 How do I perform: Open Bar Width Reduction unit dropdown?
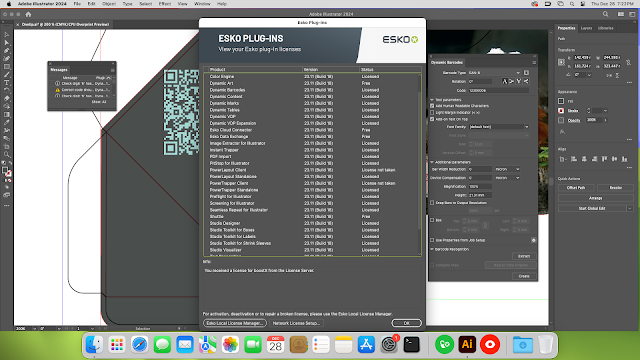[507, 169]
